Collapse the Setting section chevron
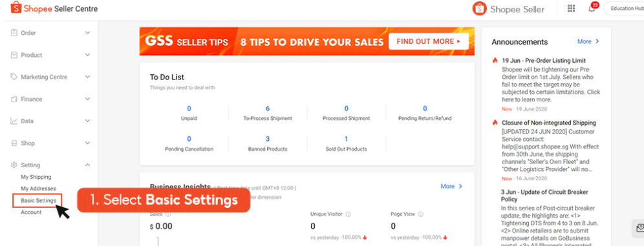This screenshot has width=644, height=246. click(87, 165)
